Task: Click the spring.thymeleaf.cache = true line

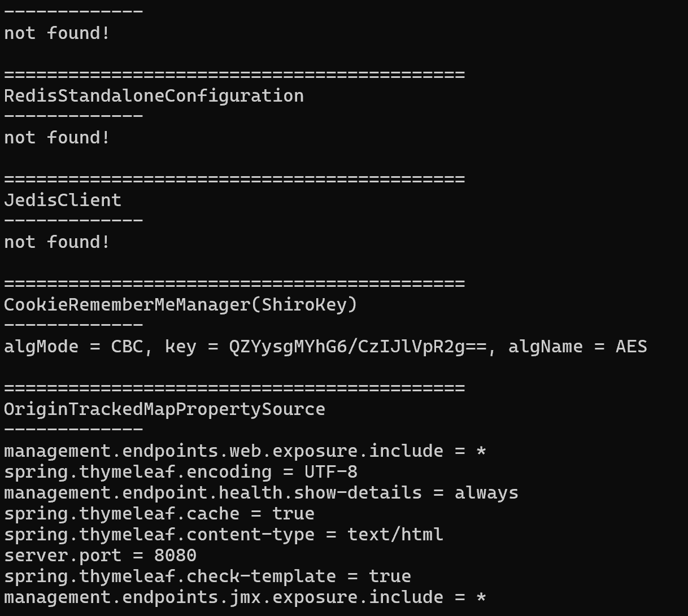Action: coord(159,514)
